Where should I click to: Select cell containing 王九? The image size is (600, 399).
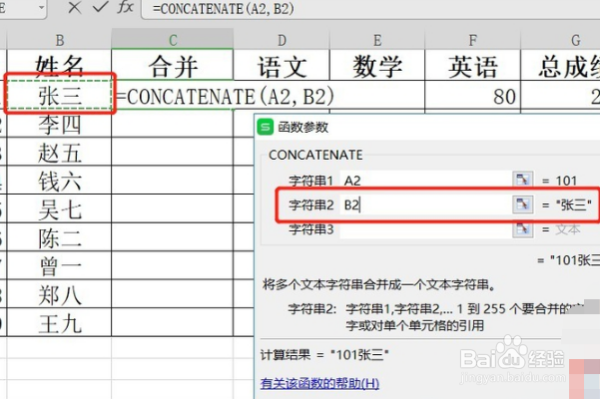pos(59,323)
